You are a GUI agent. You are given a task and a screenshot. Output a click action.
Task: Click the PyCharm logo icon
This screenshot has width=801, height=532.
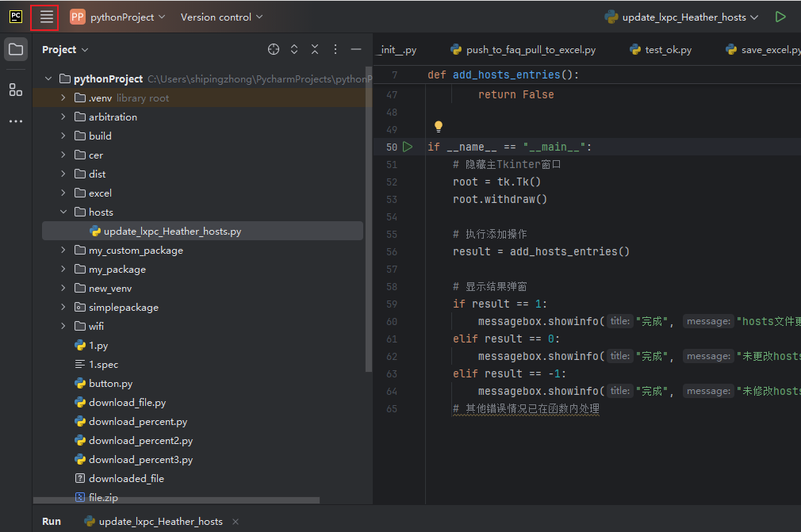coord(16,17)
